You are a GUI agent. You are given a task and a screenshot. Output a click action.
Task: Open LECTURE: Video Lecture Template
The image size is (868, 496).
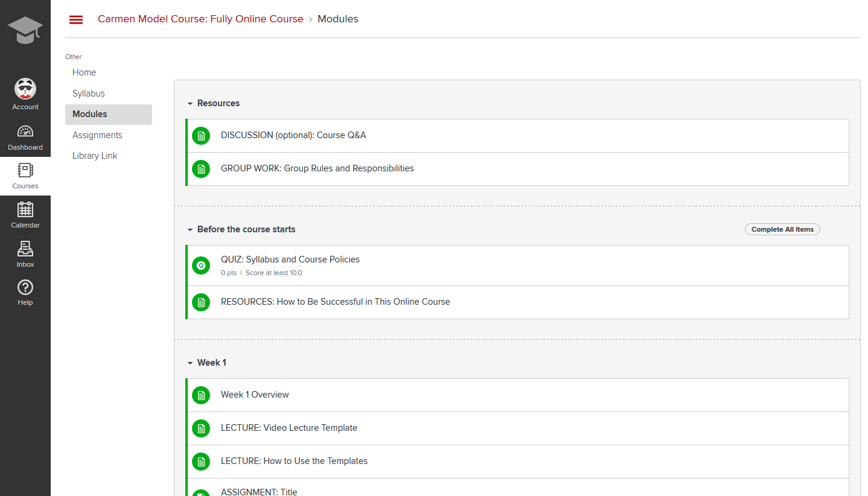coord(289,428)
